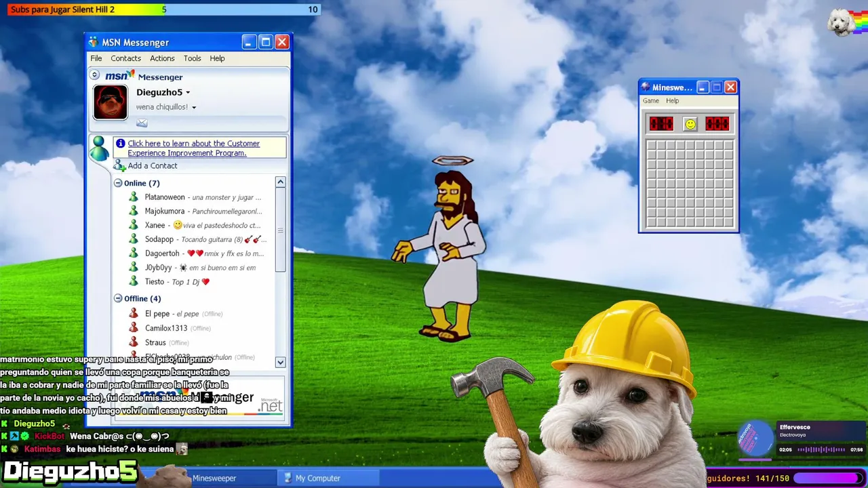Click the Add a Contact icon
Viewport: 868px width, 488px height.
coord(119,165)
